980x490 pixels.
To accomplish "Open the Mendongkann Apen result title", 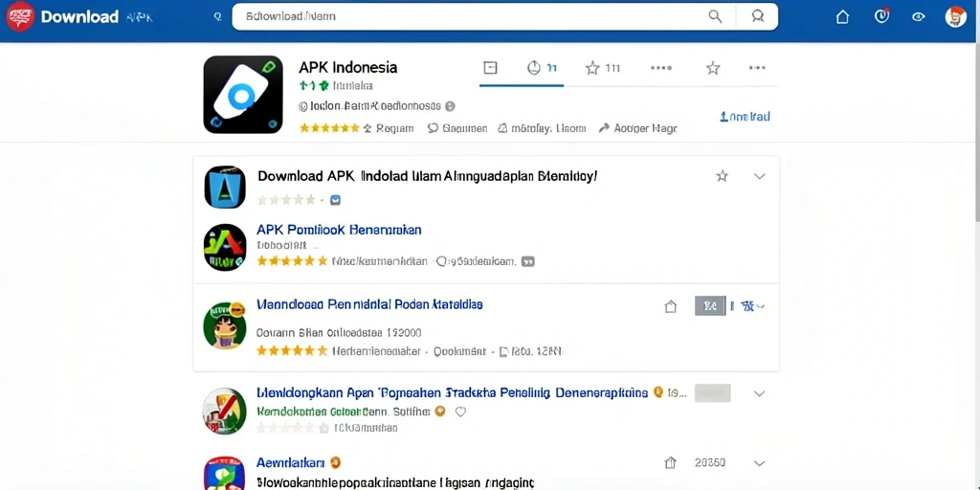I will click(453, 392).
